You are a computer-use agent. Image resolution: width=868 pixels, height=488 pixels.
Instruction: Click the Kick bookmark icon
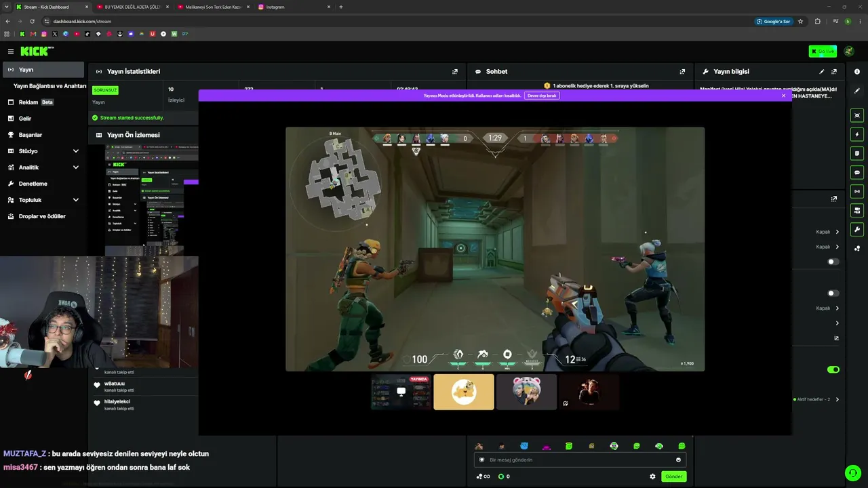pos(22,34)
